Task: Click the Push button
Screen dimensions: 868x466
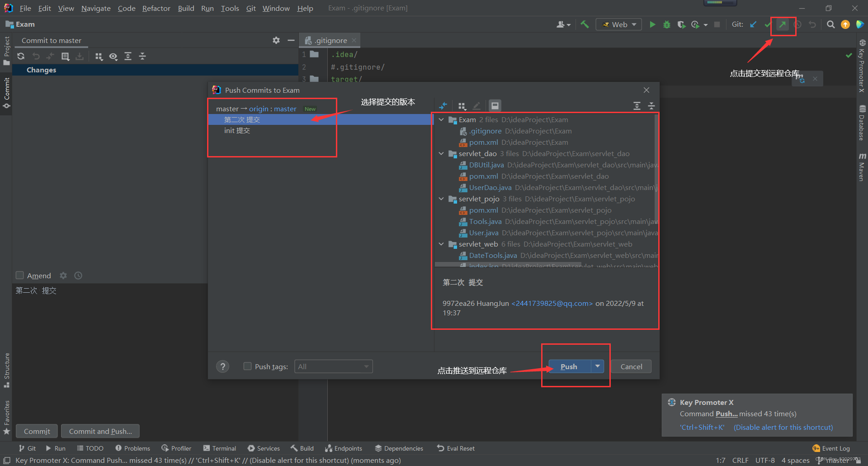Action: 569,366
